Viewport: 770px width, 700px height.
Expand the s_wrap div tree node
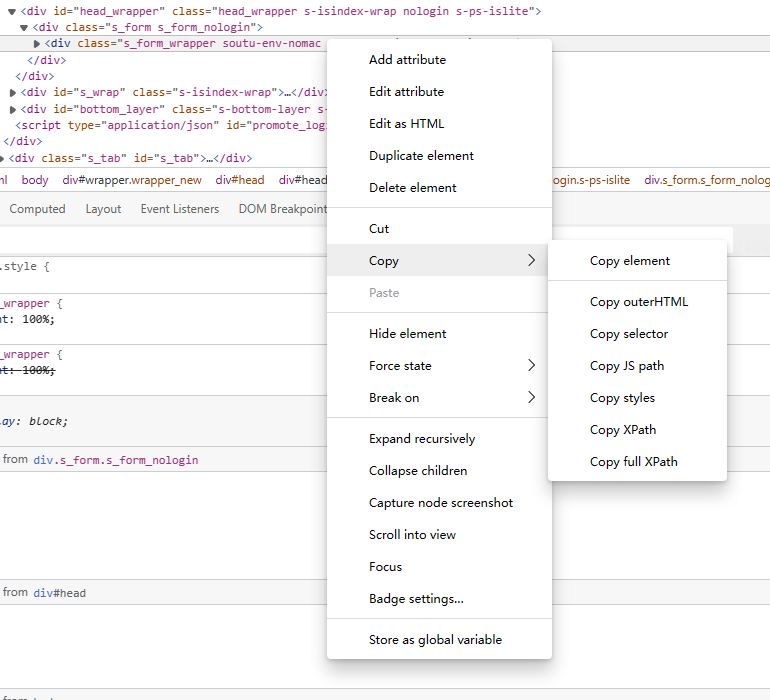(13, 93)
